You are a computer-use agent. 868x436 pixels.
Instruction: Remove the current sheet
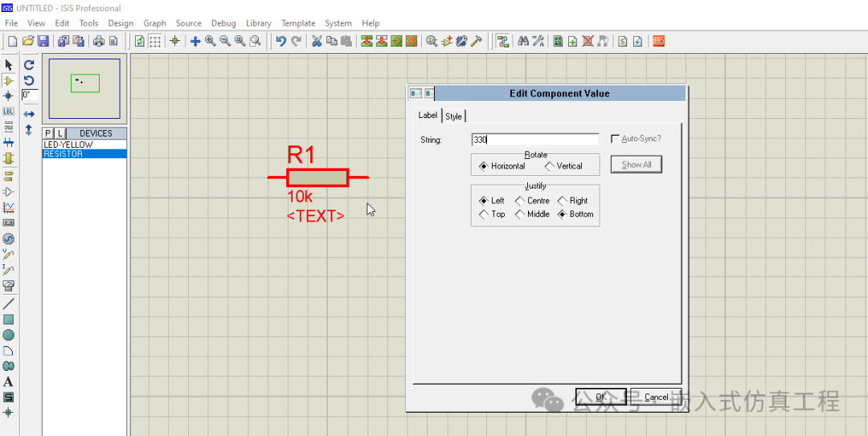pyautogui.click(x=588, y=41)
